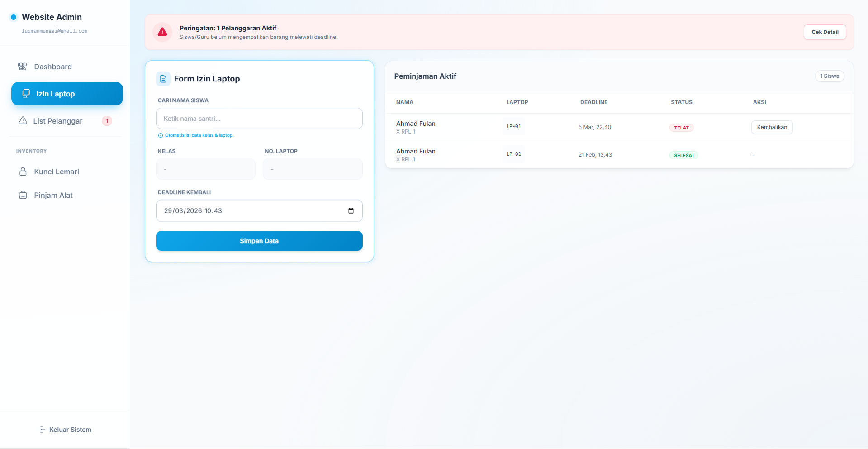Focus the Cari Nama Siswa search field
The width and height of the screenshot is (868, 449).
click(x=259, y=119)
